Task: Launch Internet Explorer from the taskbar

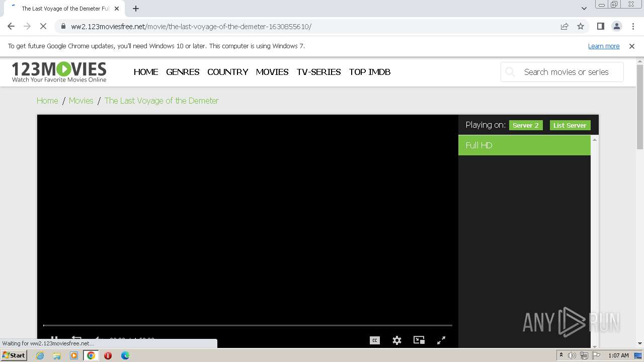Action: (x=40, y=355)
